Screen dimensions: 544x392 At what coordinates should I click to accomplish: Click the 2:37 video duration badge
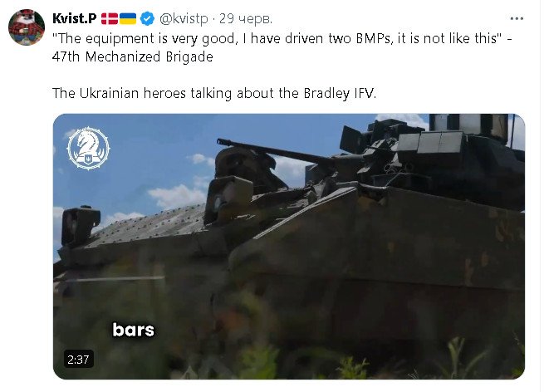click(78, 360)
